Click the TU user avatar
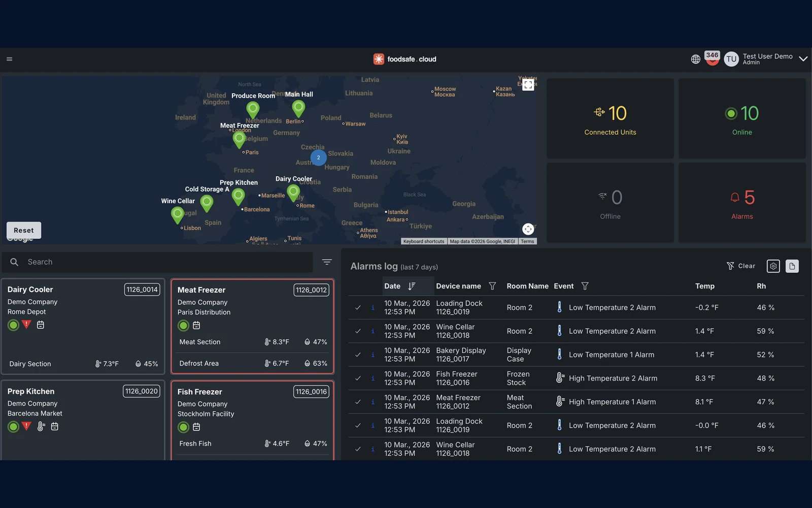The image size is (812, 508). 731,59
